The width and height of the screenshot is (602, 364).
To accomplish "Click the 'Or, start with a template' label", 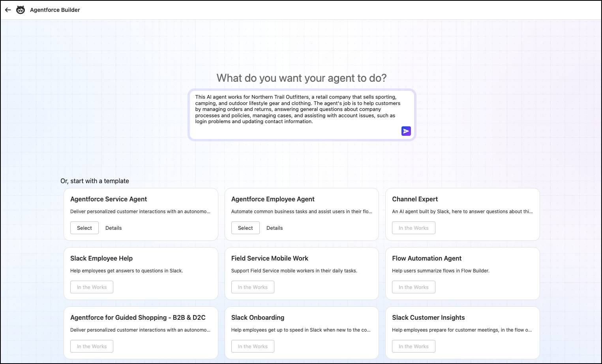I will point(95,181).
